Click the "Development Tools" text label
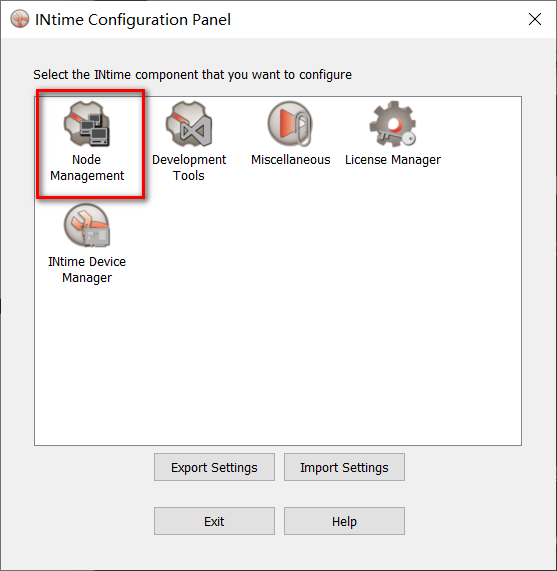557x571 pixels. 189,168
